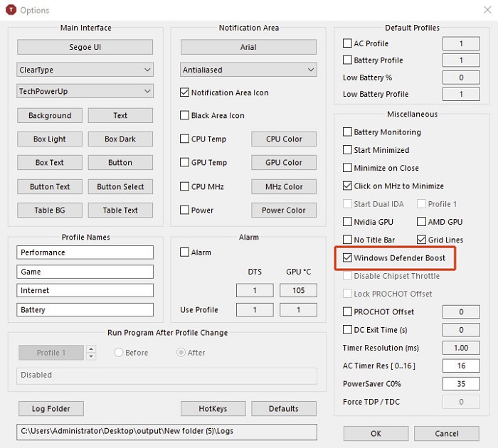Viewport: 498px width, 448px height.
Task: Click the Performance profile name field
Action: tap(85, 252)
